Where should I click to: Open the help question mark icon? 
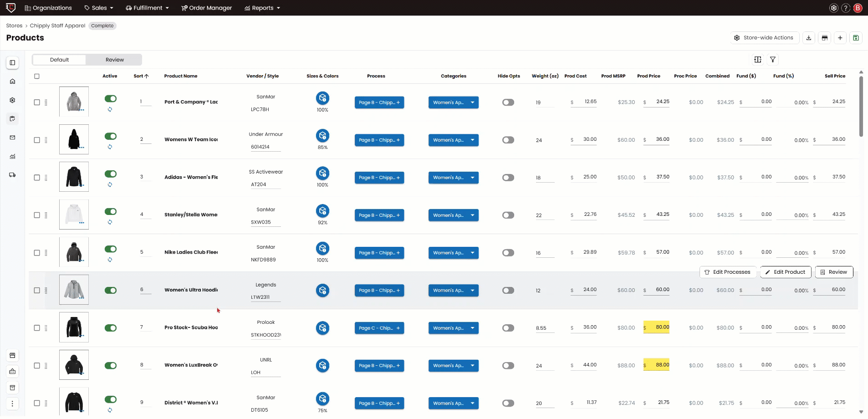click(x=846, y=8)
